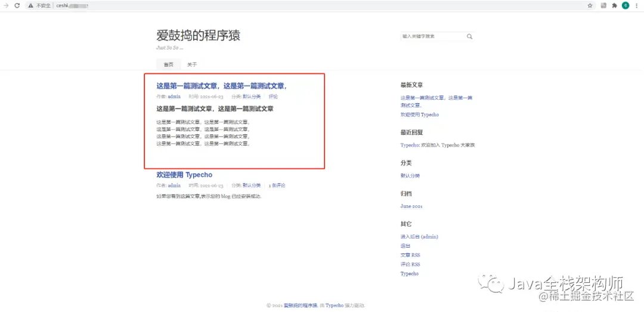This screenshot has height=312, width=644.
Task: Open sidebar recent post 欢迎使用 Typecho
Action: [420, 115]
